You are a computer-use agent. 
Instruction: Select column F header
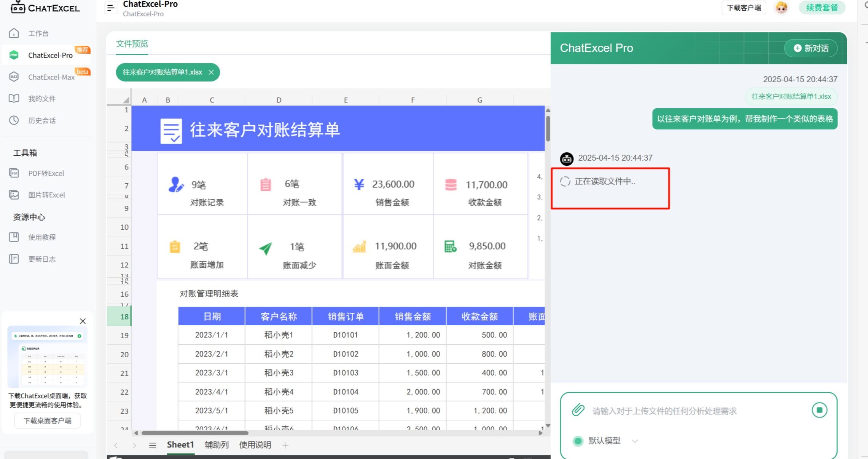pos(413,100)
